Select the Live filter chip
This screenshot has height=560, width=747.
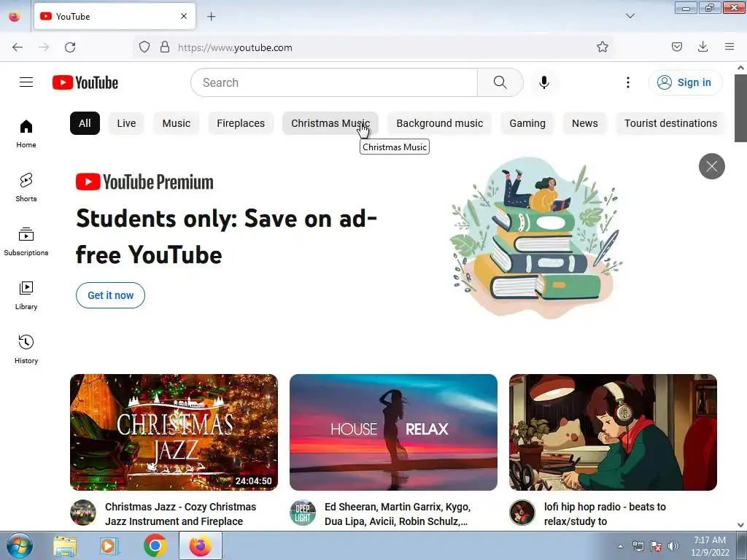coord(126,123)
